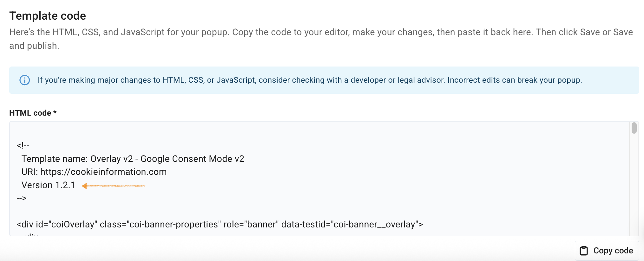Click the Template code page heading

(48, 15)
